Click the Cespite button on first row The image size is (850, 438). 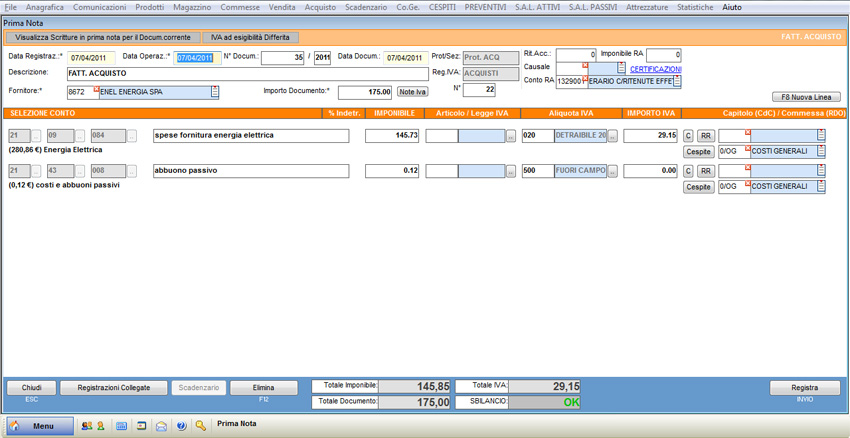(698, 152)
